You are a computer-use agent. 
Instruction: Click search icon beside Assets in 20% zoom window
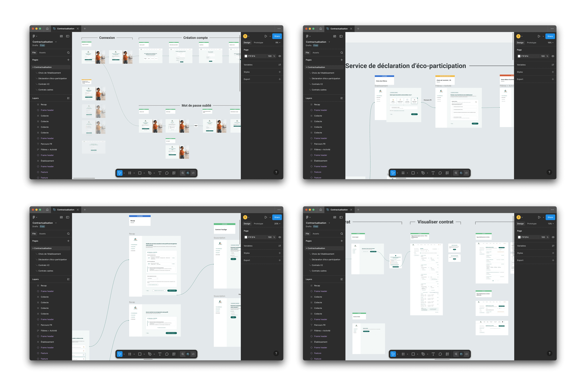pyautogui.click(x=68, y=234)
